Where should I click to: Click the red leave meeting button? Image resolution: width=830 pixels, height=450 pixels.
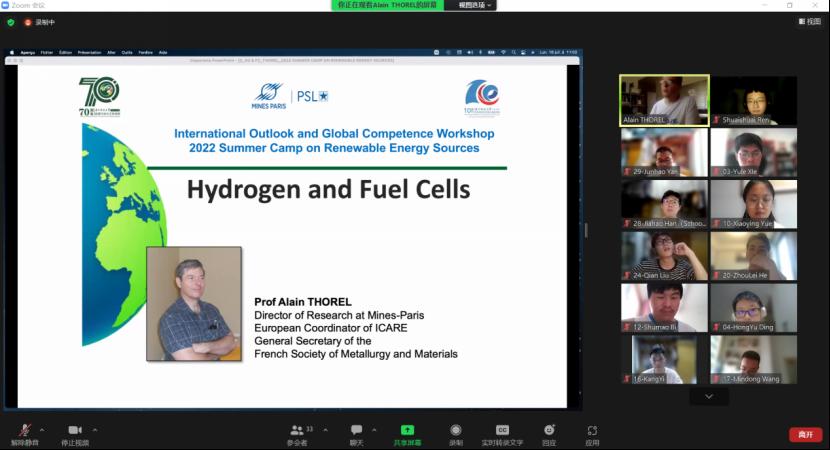pos(805,434)
